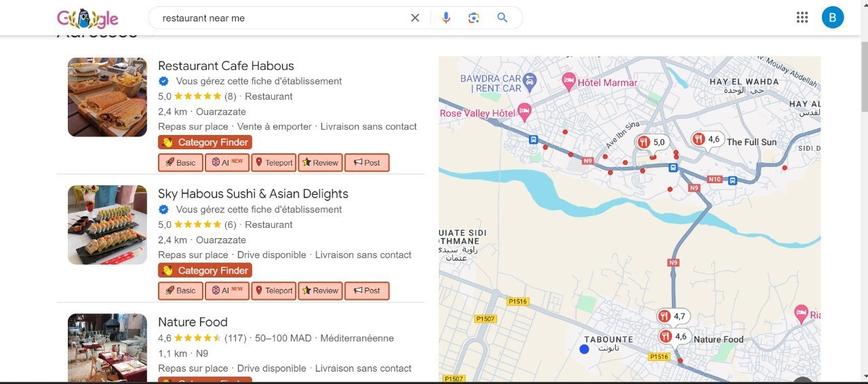This screenshot has height=384, width=868.
Task: Click Post button under Sky Habous Sushi
Action: pos(367,290)
